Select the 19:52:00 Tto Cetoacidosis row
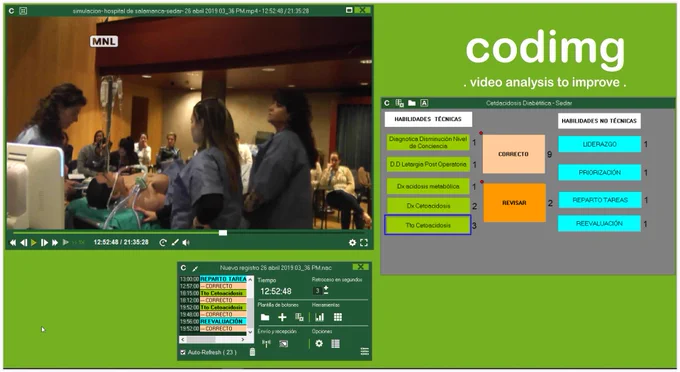The height and width of the screenshot is (372, 680). click(213, 307)
